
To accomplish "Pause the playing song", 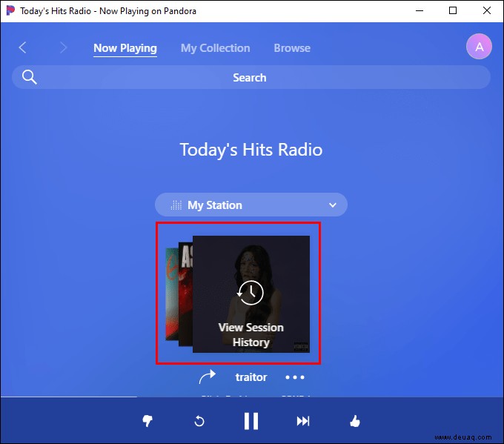I will 251,421.
